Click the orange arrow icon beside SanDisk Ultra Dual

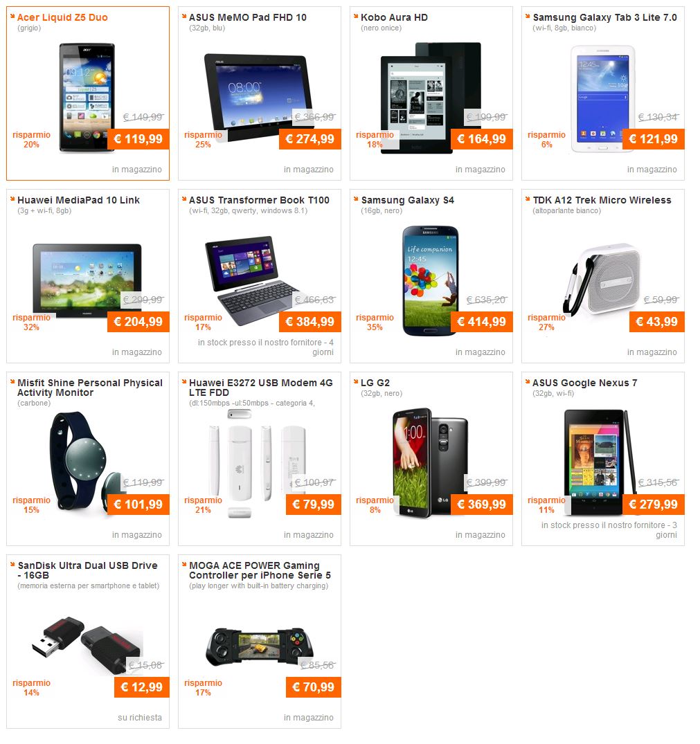tap(13, 564)
